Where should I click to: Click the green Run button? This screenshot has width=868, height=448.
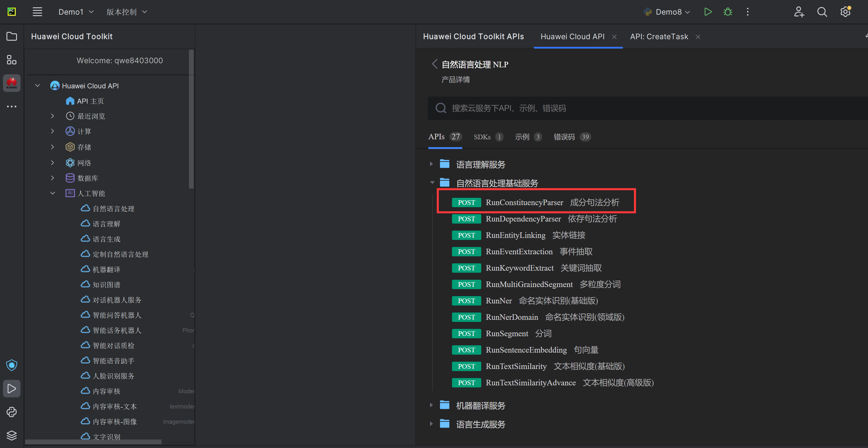coord(708,12)
